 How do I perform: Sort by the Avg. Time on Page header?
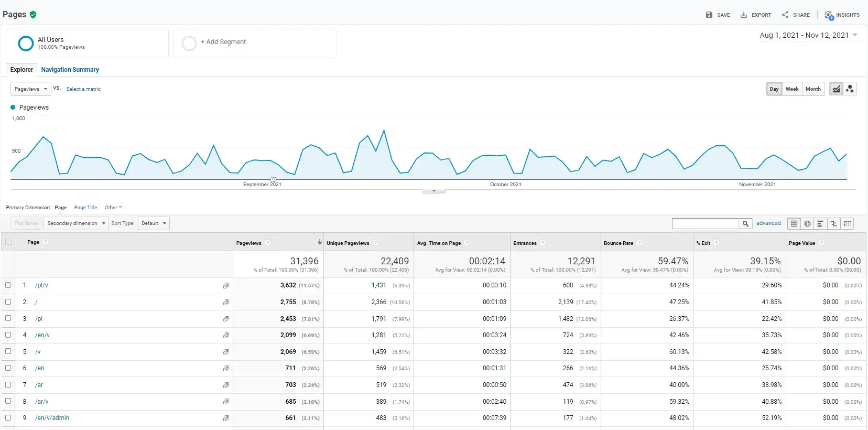click(439, 243)
